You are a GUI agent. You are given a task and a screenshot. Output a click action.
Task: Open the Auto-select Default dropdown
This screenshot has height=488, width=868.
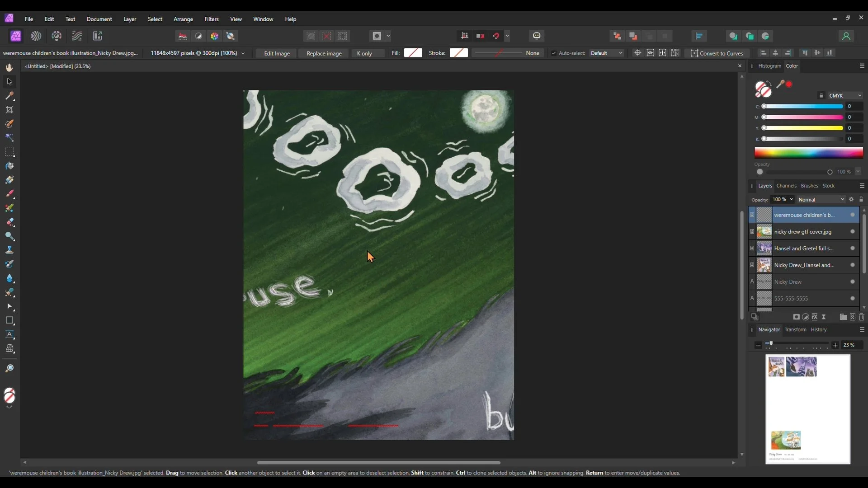tap(606, 53)
